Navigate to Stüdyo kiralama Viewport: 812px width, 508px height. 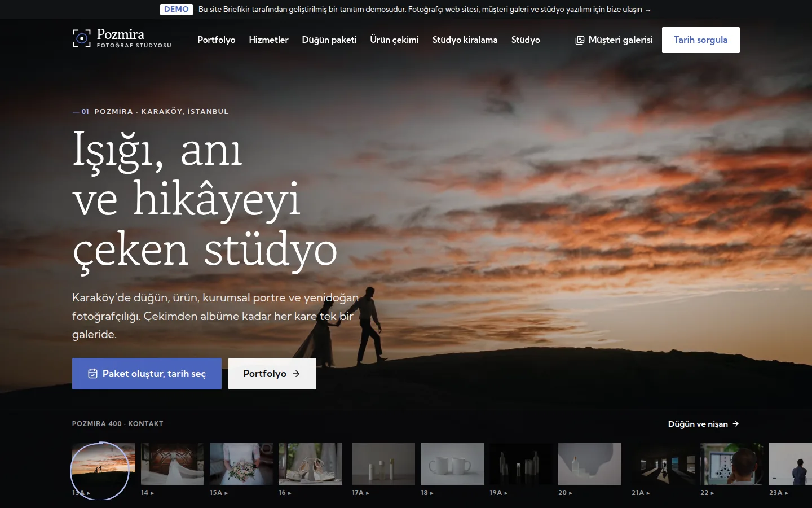tap(465, 40)
